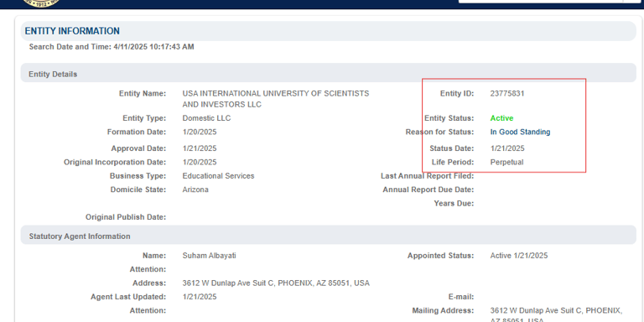The width and height of the screenshot is (644, 322).
Task: Click the state seal logo in header
Action: [x=40, y=3]
